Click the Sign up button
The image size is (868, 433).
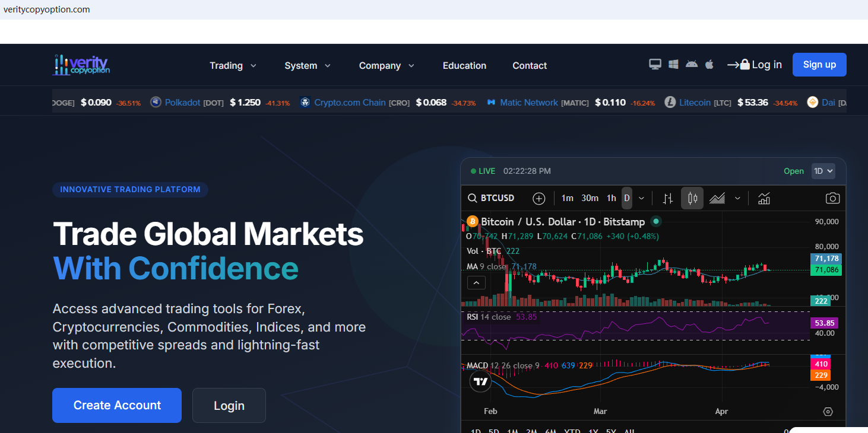[819, 65]
